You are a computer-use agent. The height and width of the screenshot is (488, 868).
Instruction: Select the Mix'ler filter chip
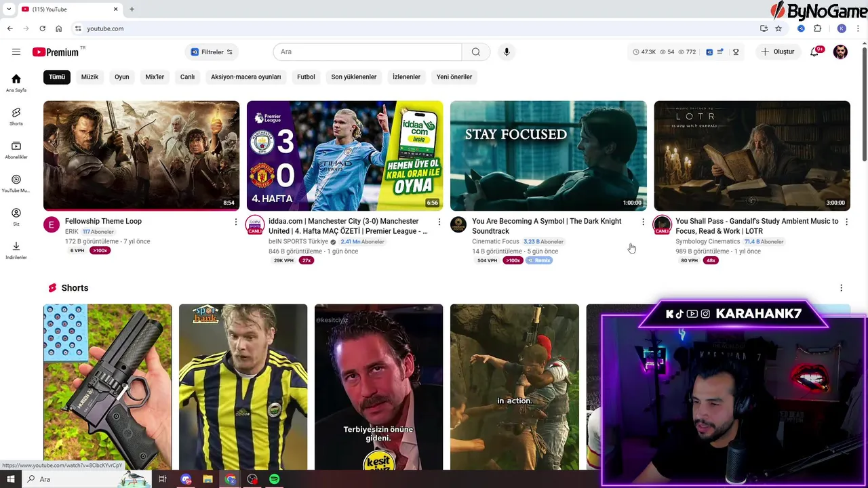pos(155,77)
